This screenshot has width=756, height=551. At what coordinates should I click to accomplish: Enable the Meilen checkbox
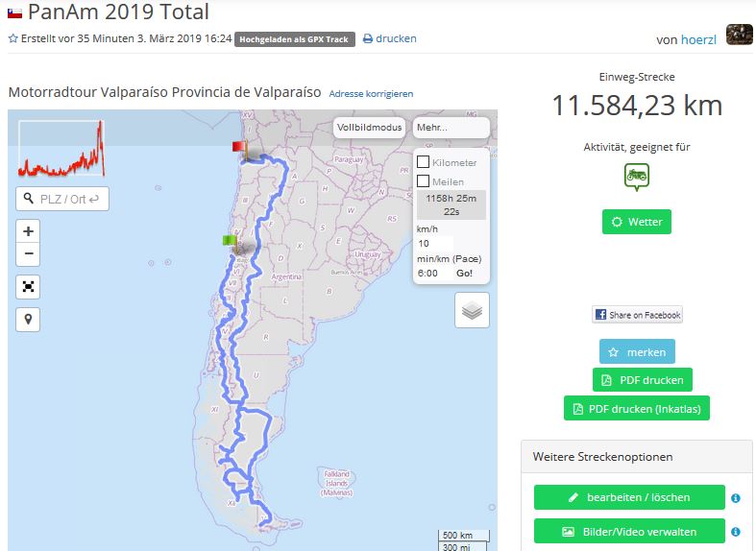click(x=423, y=180)
